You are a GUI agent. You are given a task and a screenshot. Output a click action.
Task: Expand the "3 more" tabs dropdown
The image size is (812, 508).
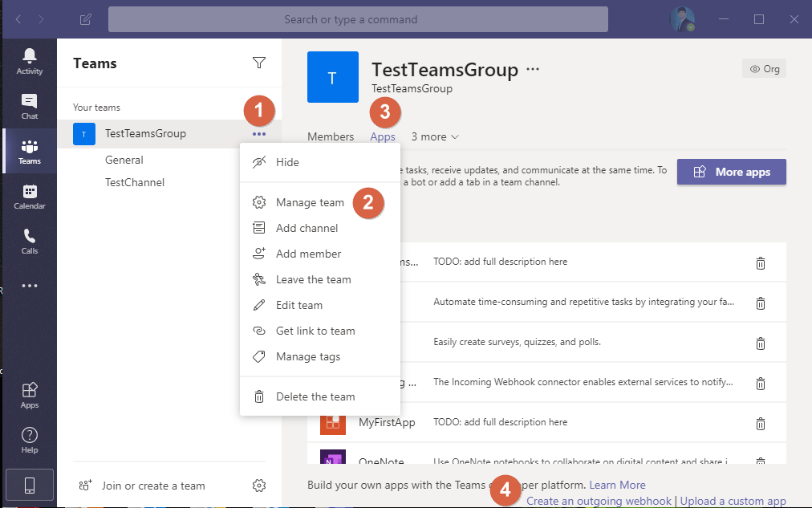click(433, 136)
